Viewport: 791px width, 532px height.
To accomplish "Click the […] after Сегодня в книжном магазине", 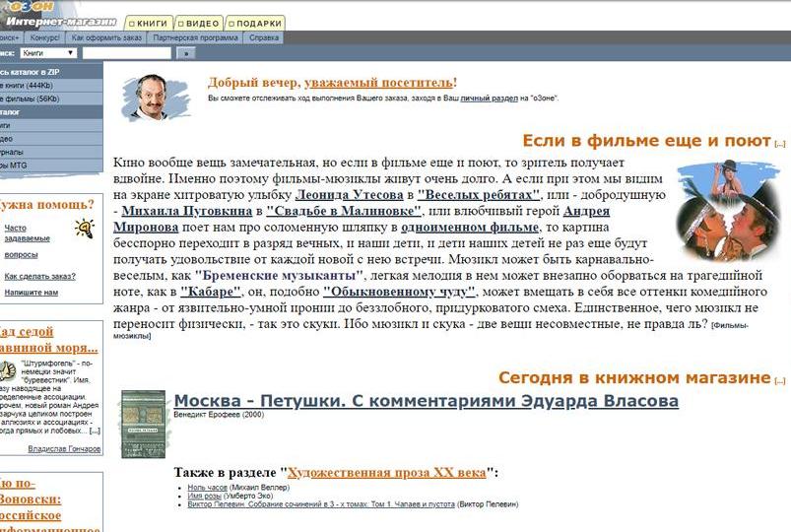I will pyautogui.click(x=780, y=381).
